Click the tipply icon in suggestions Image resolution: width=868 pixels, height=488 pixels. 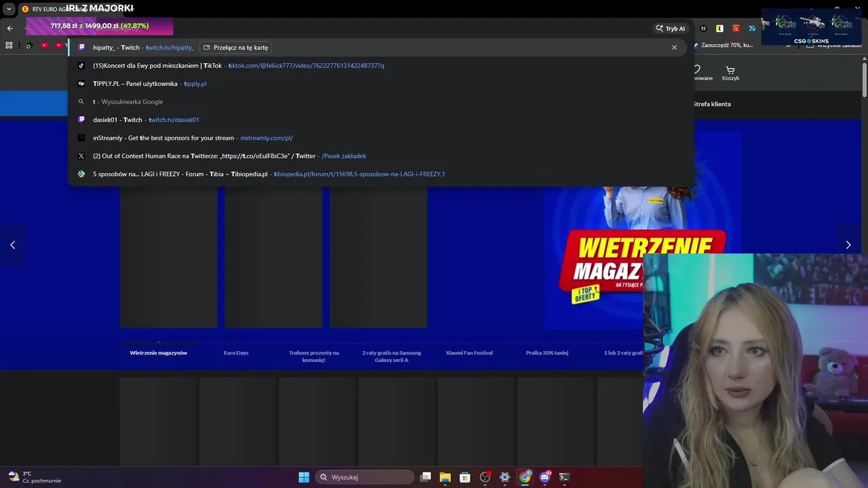pos(81,83)
